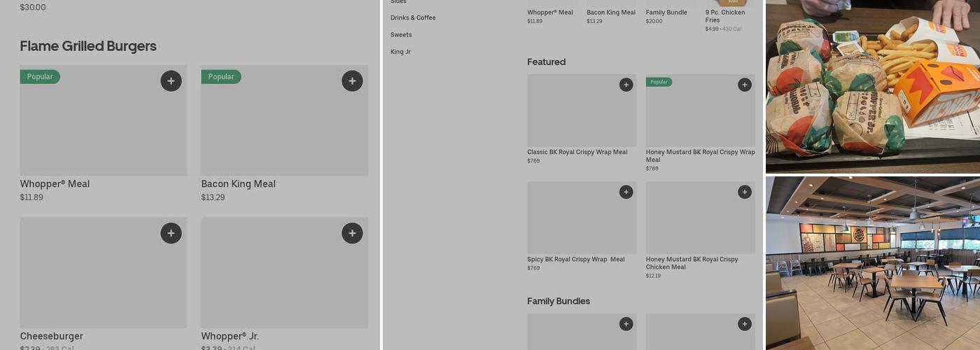
Task: Open large Whopper Meal image under Flame Grilled Burgers
Action: (x=104, y=120)
